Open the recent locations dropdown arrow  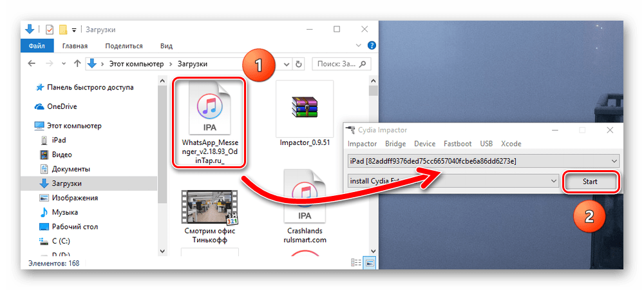click(x=63, y=64)
